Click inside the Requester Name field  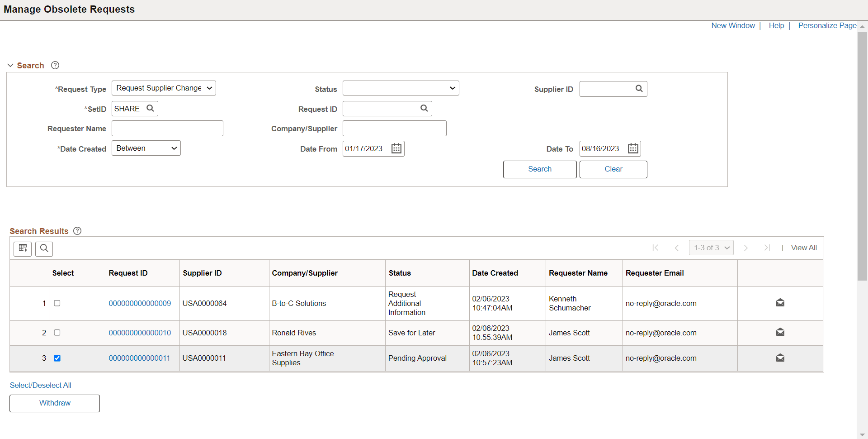click(167, 128)
